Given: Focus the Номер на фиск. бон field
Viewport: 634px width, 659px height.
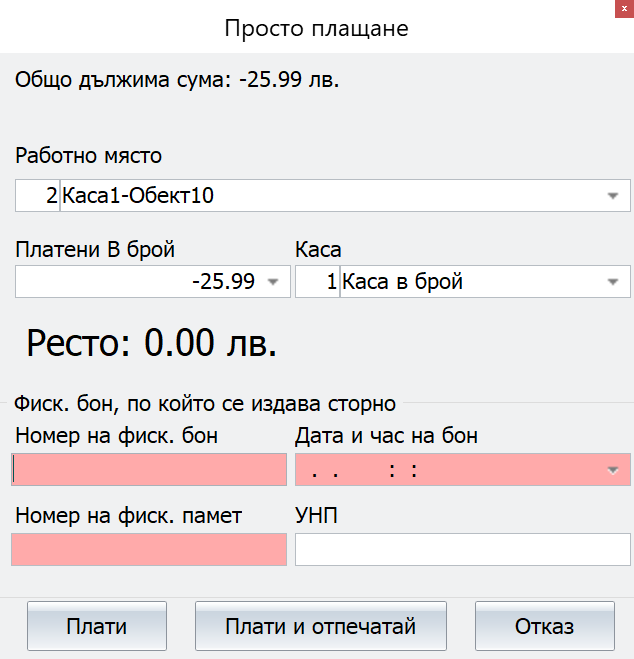Looking at the screenshot, I should (149, 470).
